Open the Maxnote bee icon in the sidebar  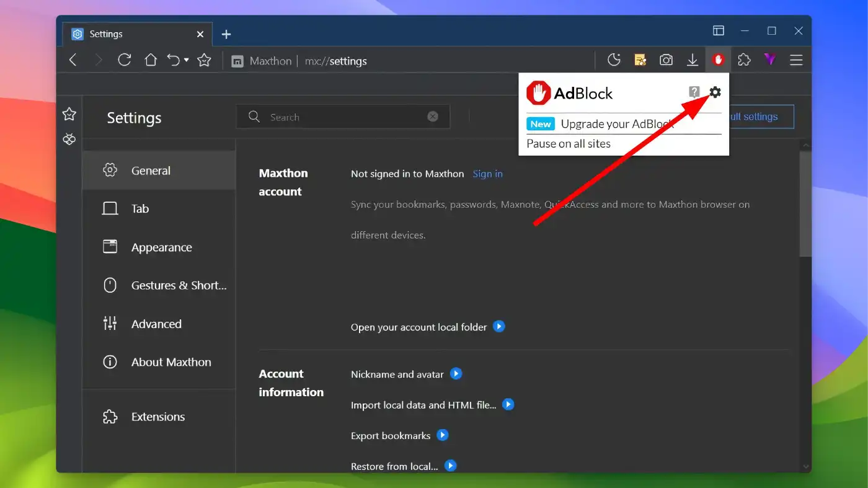pos(69,139)
